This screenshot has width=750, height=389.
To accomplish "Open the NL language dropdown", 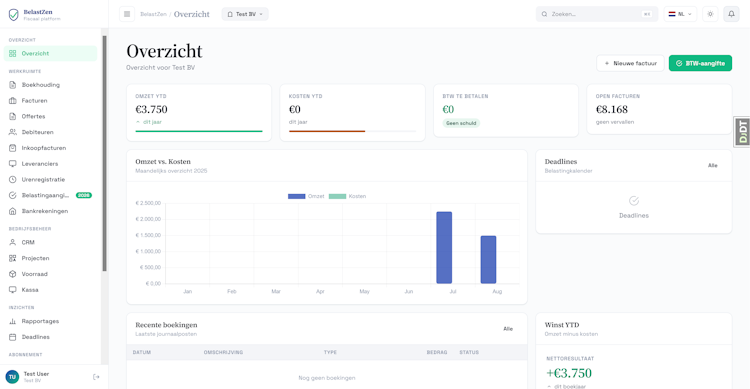I will (x=680, y=14).
